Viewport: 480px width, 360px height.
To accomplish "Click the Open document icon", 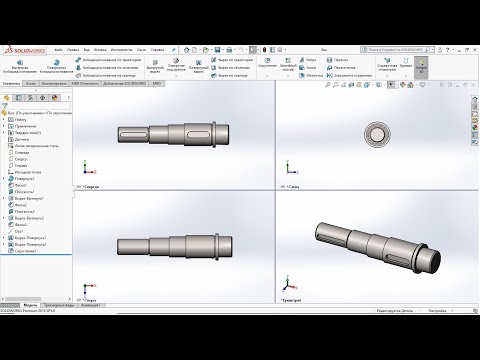I will click(x=206, y=50).
